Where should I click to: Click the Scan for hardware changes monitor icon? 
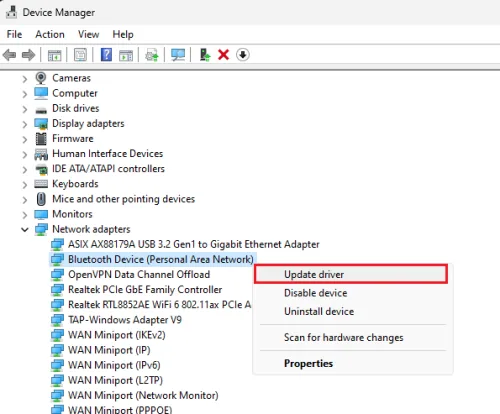[178, 55]
